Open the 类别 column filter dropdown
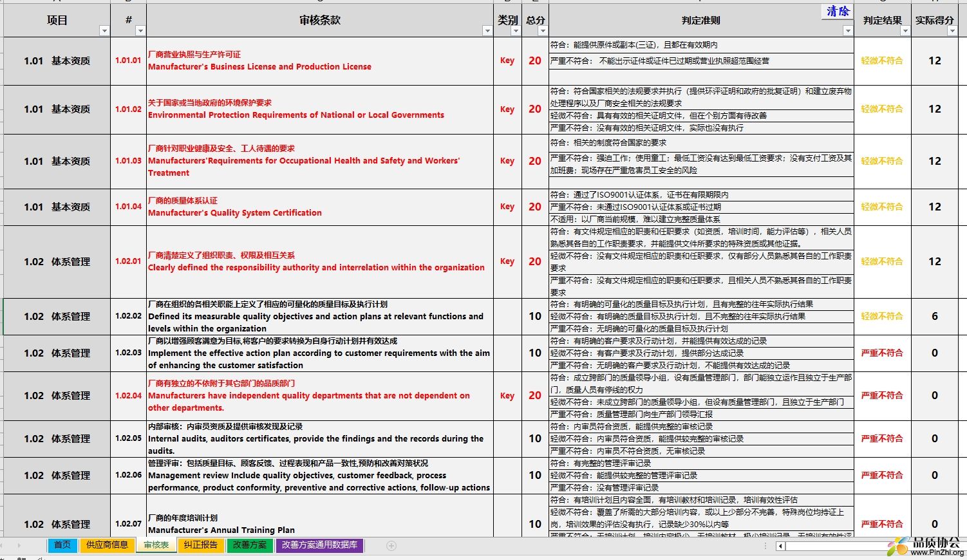 point(514,31)
